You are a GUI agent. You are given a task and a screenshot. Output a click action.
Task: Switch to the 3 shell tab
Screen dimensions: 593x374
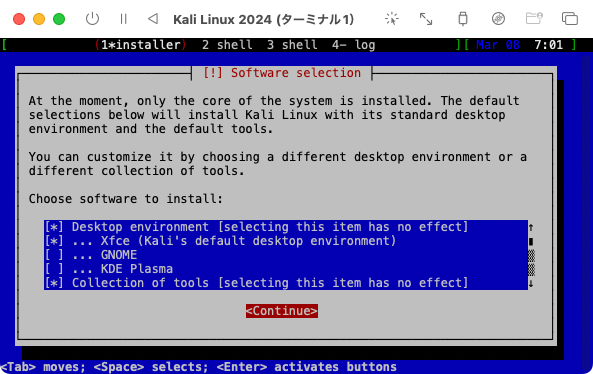click(292, 45)
